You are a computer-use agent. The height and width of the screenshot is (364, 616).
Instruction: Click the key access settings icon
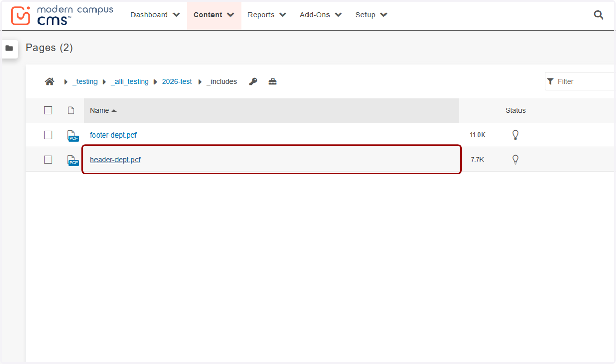pos(253,81)
